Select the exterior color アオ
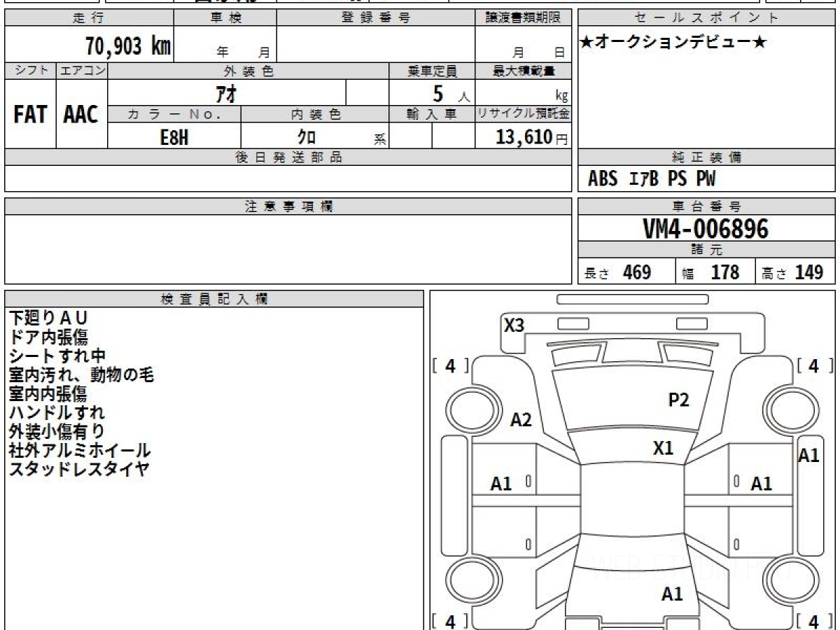Viewport: 840px width, 630px height. (227, 92)
